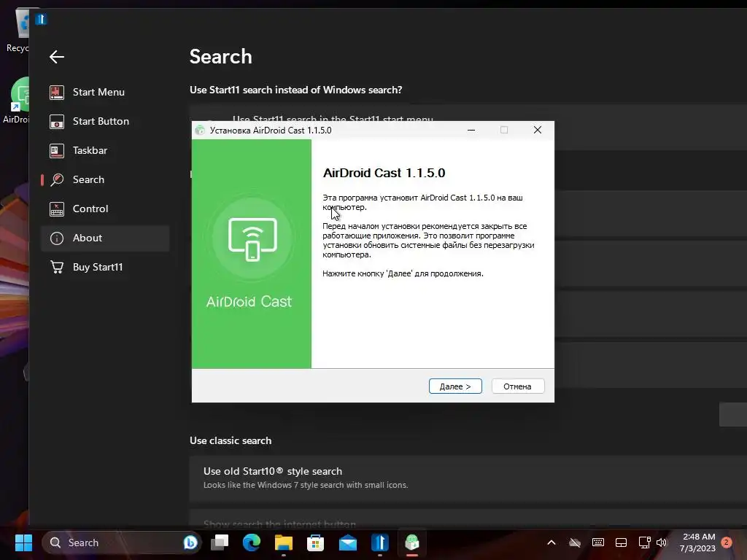Click the Search magnifier sidebar icon
Image resolution: width=747 pixels, height=560 pixels.
point(57,179)
